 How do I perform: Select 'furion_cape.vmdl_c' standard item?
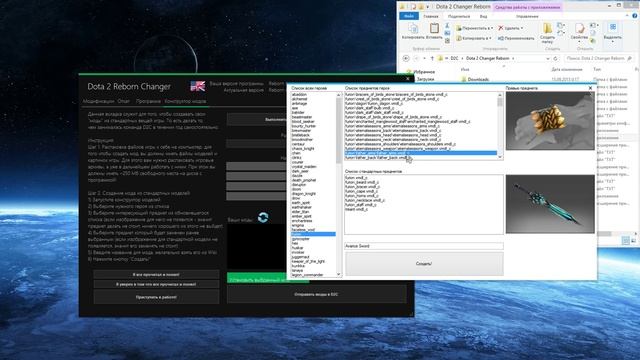click(x=362, y=191)
